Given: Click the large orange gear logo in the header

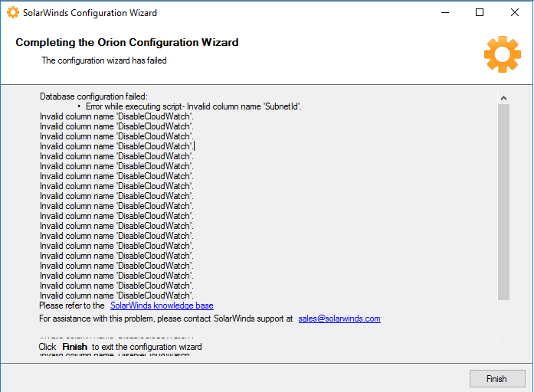Looking at the screenshot, I should click(x=503, y=54).
